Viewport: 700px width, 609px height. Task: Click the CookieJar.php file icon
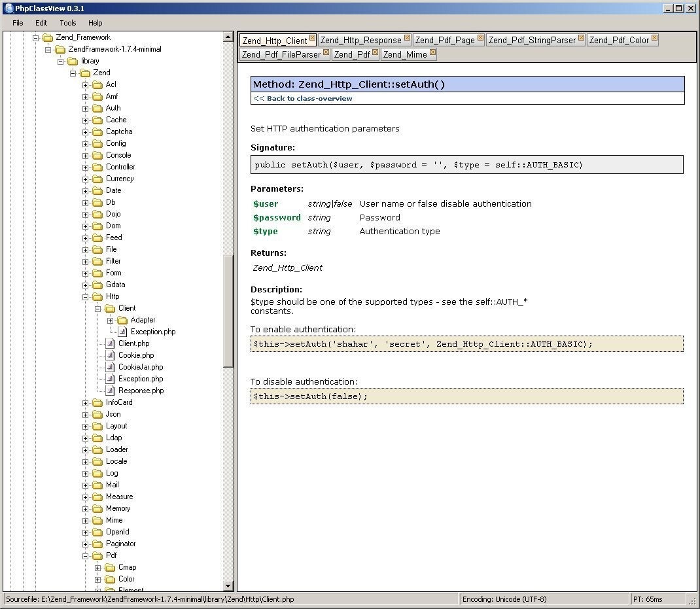(x=110, y=367)
